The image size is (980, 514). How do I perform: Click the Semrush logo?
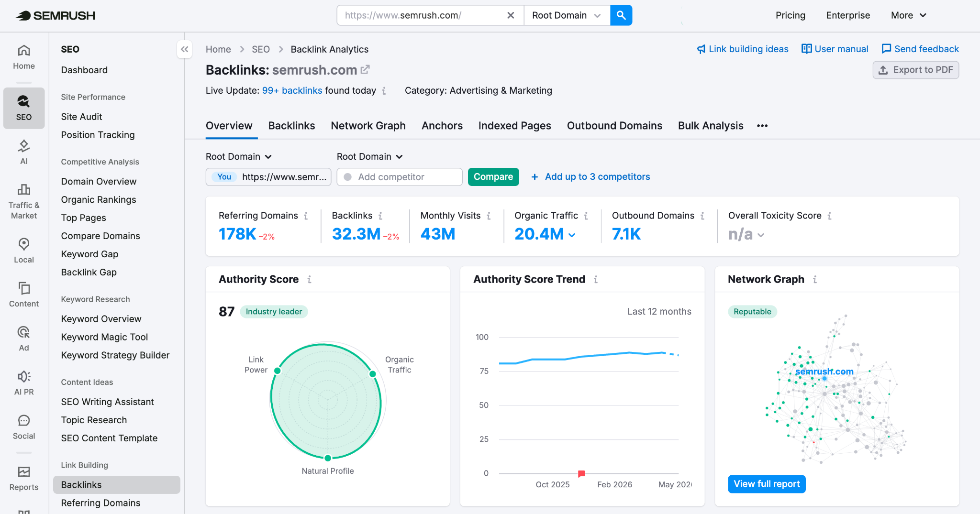click(55, 15)
